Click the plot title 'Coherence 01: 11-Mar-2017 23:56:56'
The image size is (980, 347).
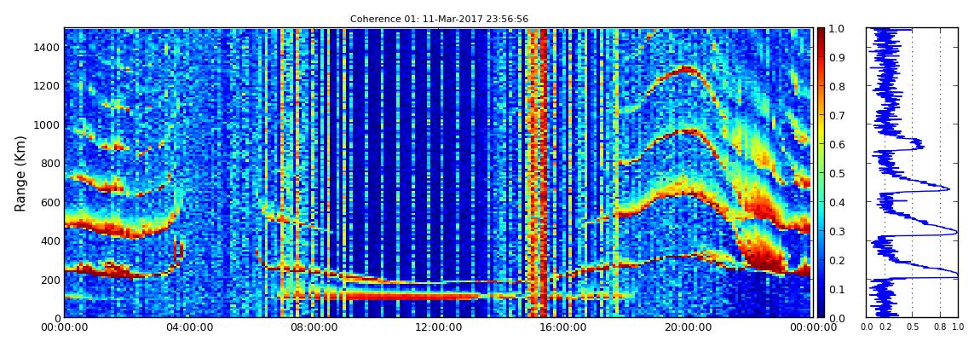tap(439, 20)
